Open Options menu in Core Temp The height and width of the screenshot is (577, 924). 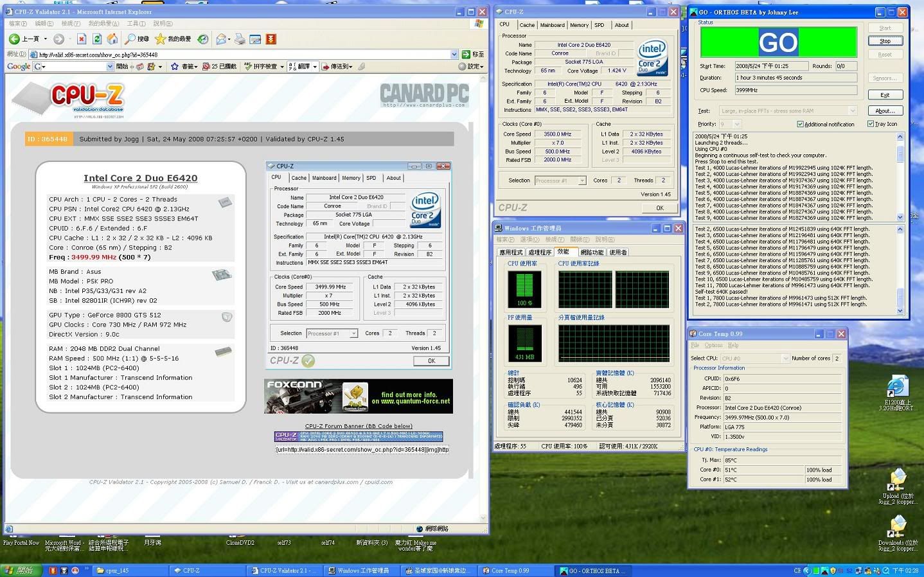click(713, 345)
